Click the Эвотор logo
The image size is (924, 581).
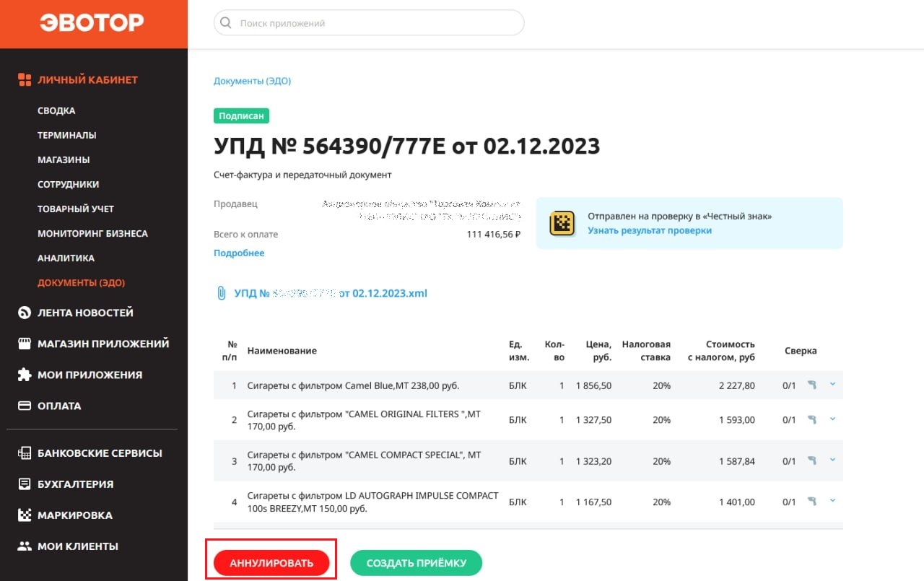92,23
